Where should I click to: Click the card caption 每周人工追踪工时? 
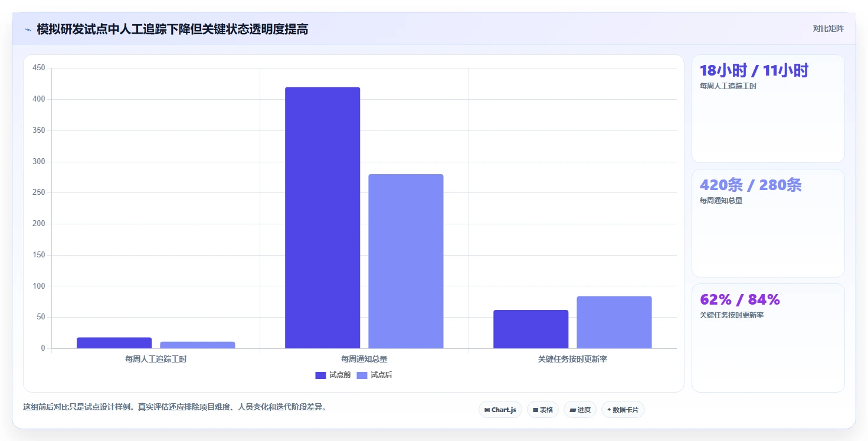coord(728,86)
